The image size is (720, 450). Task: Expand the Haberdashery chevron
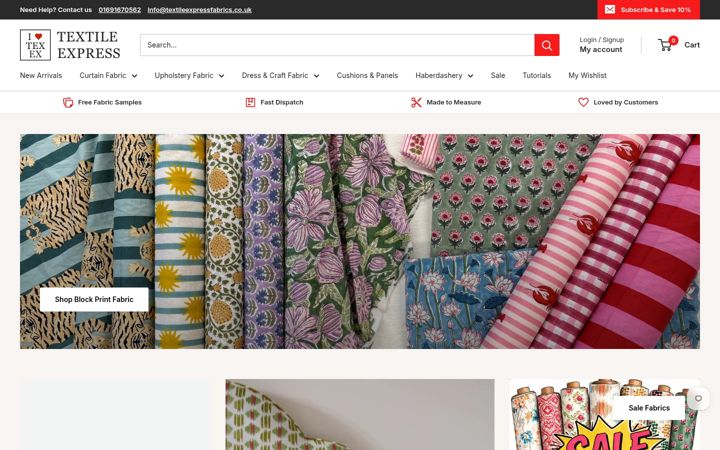[470, 76]
